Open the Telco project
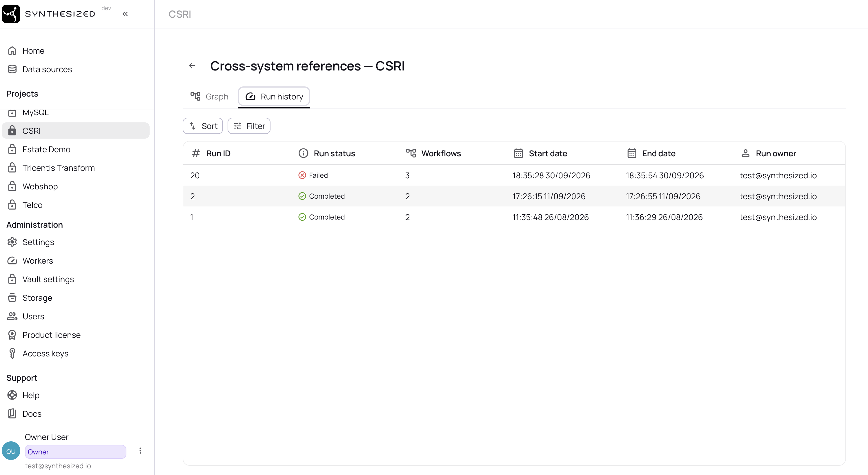Viewport: 868px width, 475px height. 75,205
